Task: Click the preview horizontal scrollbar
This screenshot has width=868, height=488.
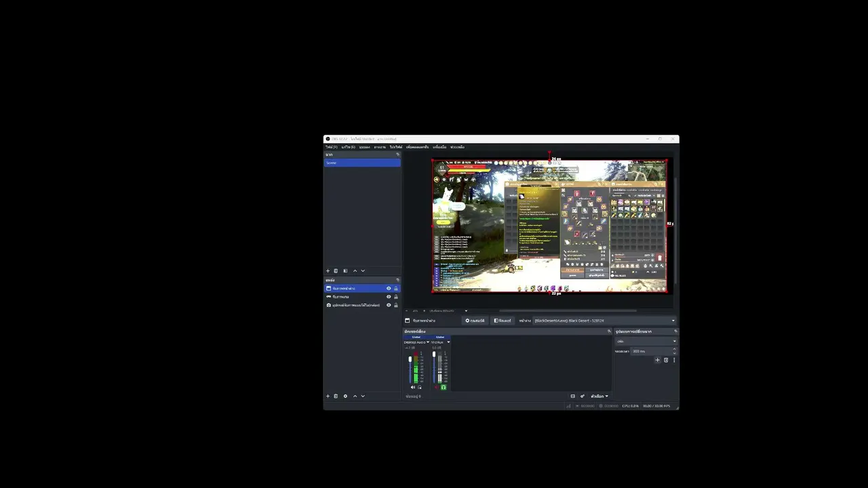Action: (567, 311)
